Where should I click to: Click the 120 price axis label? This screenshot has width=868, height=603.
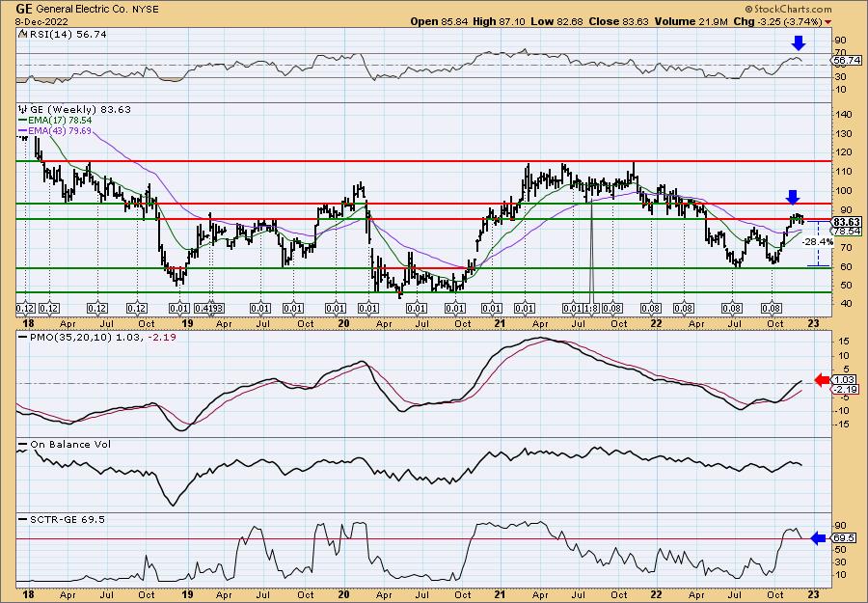click(843, 152)
